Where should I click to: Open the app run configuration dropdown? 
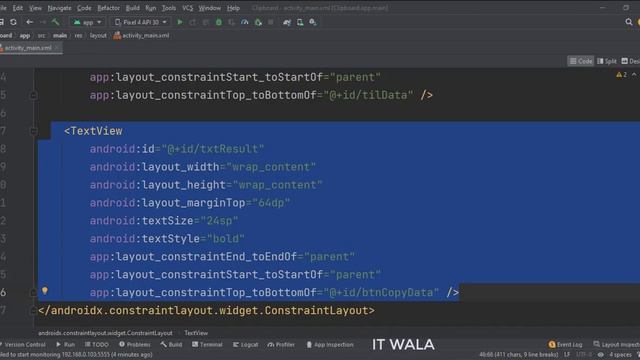click(x=87, y=22)
